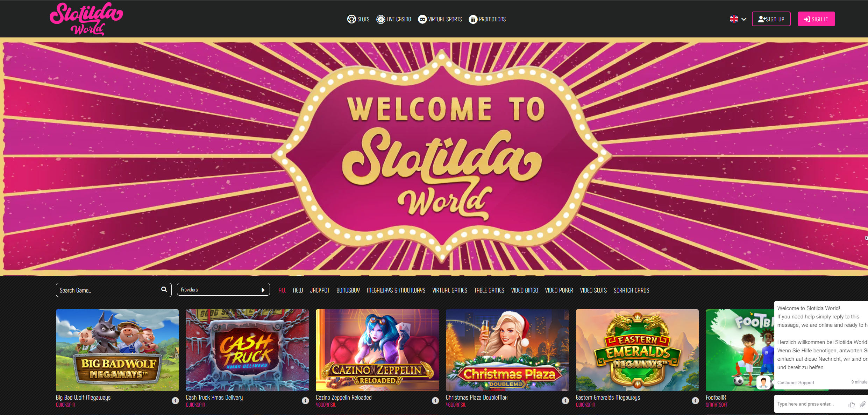
Task: Click the Slots chip icon
Action: pyautogui.click(x=351, y=19)
